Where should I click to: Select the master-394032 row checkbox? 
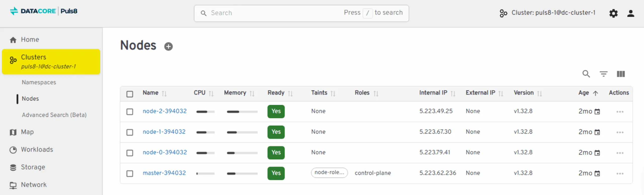click(x=130, y=173)
